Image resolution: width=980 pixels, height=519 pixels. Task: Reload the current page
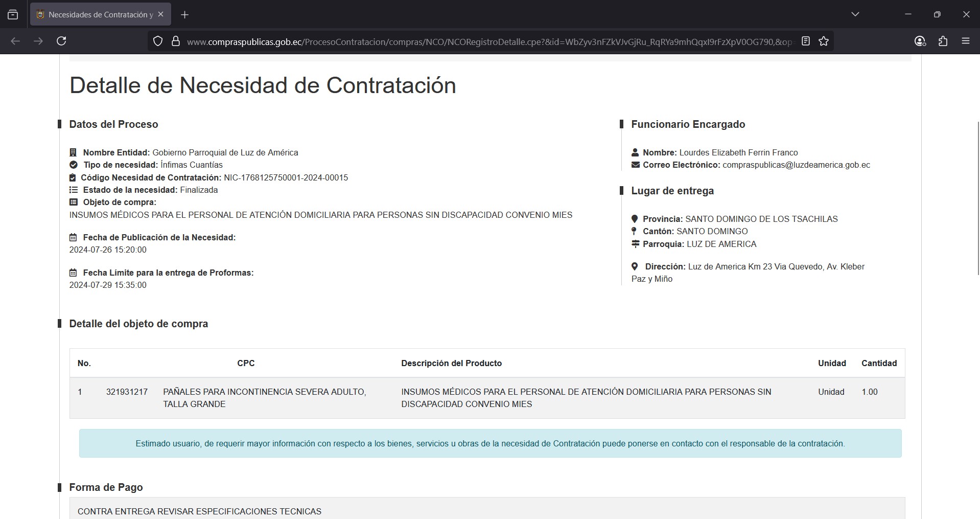tap(61, 41)
